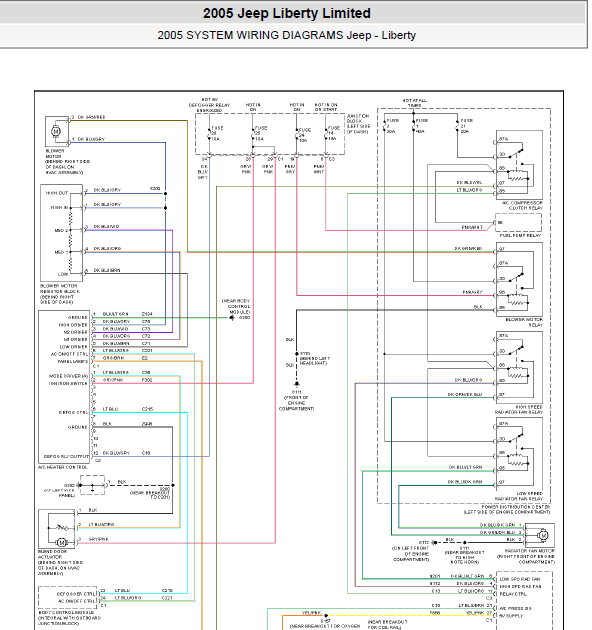Click the "A/C COMPRESSOR CLUTCH RELAY" caption
The image size is (592, 630).
coord(522,205)
